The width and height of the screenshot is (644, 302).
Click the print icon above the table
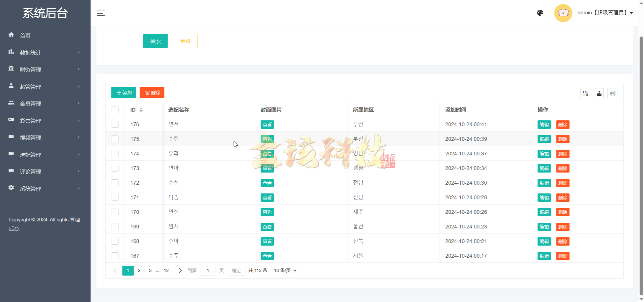(613, 93)
